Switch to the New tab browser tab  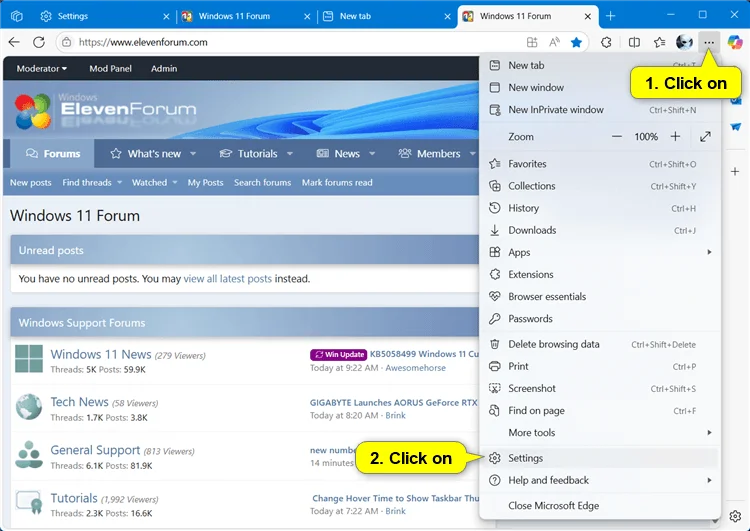[x=386, y=16]
